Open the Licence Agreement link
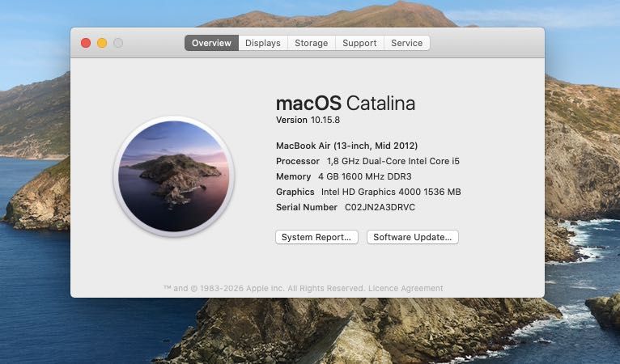The image size is (620, 364). pos(406,288)
